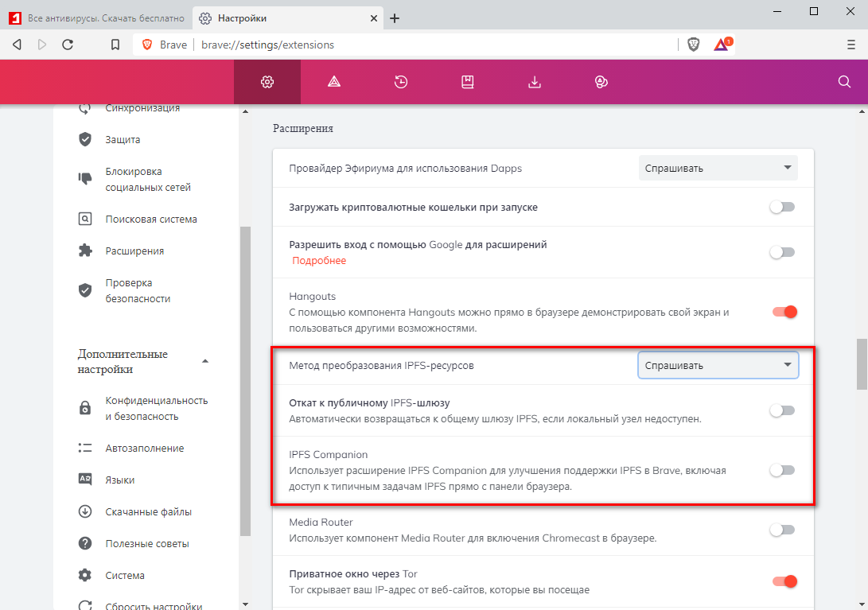Enable the IPFS Companion switch

[782, 471]
